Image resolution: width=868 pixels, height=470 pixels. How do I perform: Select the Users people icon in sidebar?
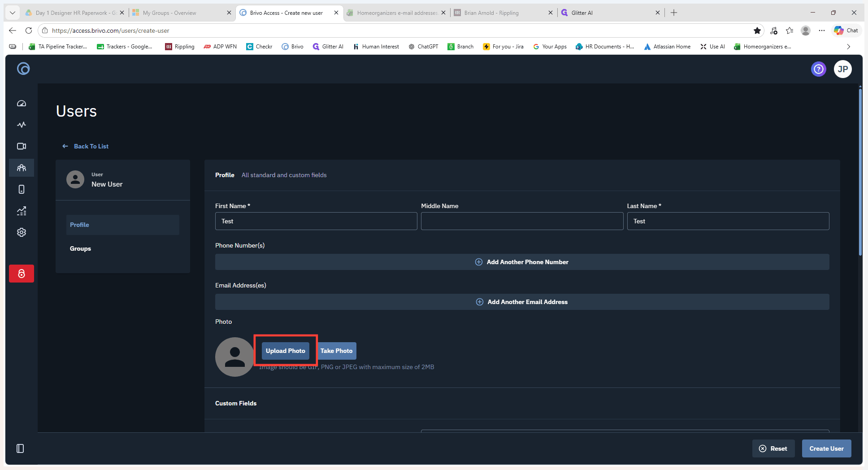(22, 168)
